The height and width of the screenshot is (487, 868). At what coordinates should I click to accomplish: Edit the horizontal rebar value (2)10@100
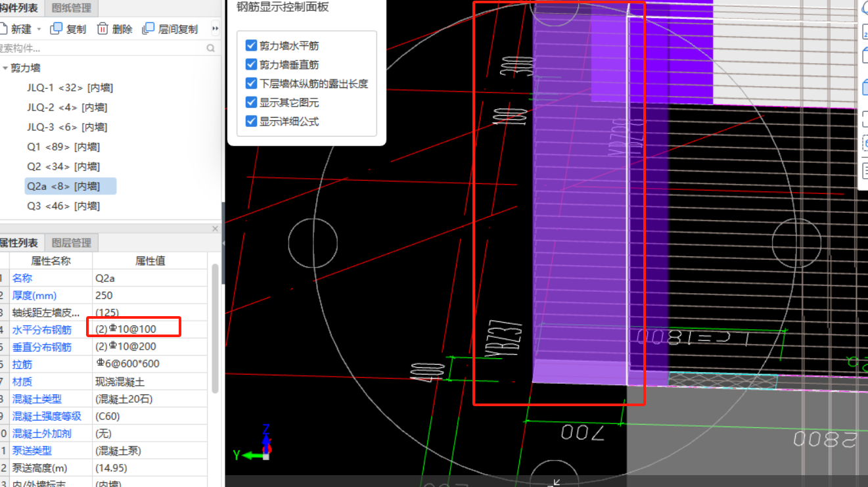[150, 328]
